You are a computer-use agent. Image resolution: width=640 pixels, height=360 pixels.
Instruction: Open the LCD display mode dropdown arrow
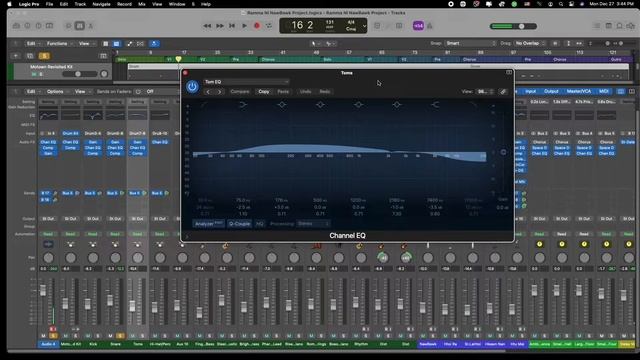[364, 26]
